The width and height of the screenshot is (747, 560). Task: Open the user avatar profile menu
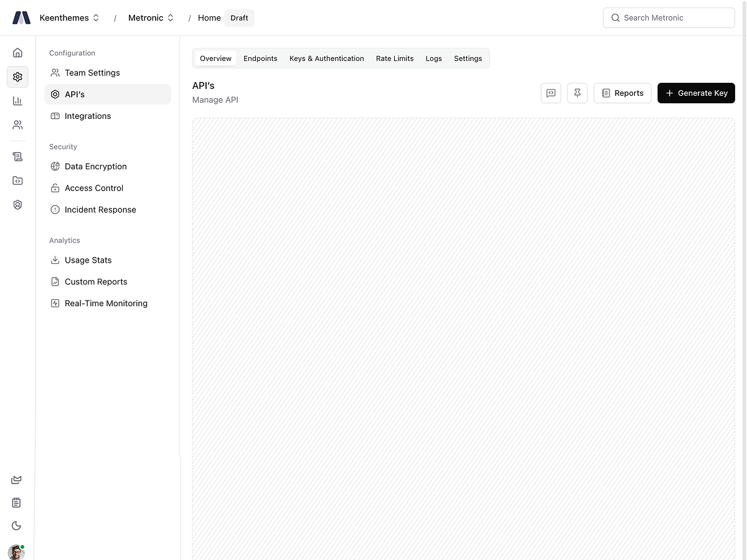[x=16, y=552]
